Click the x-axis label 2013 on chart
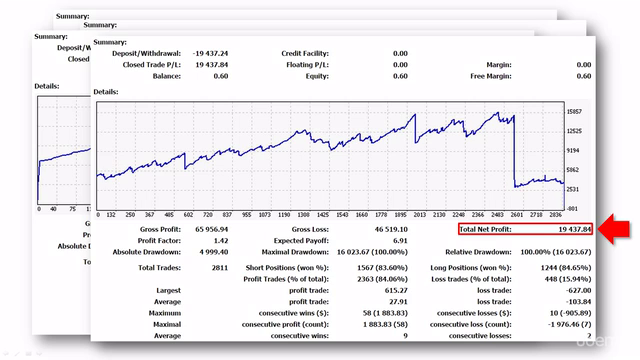The height and width of the screenshot is (360, 640). pos(420,215)
